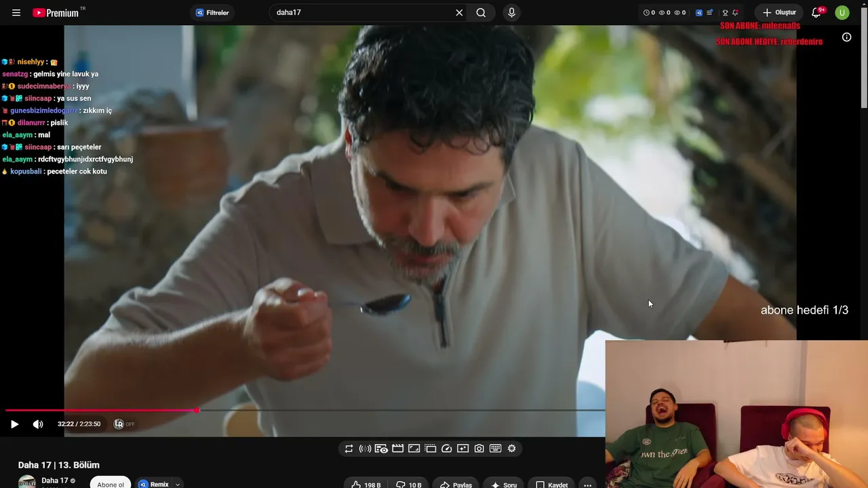Click the search box containing daha17
The width and height of the screenshot is (868, 488).
coord(363,13)
